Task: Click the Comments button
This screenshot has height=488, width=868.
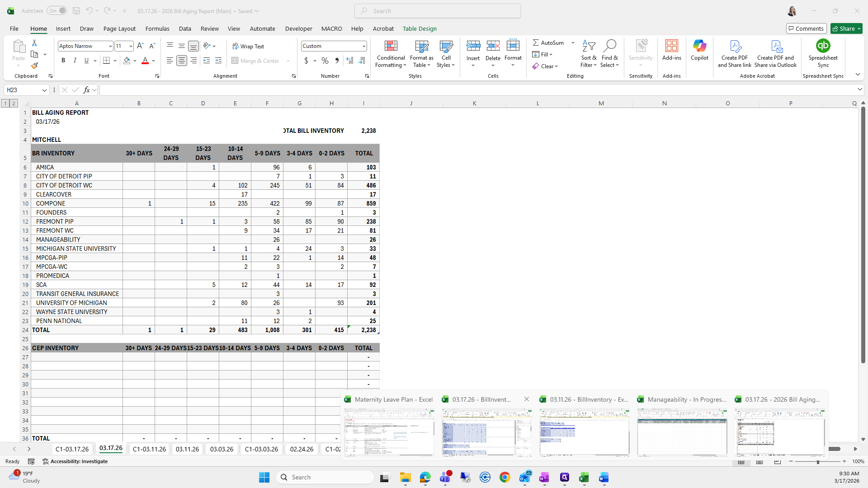Action: point(806,28)
